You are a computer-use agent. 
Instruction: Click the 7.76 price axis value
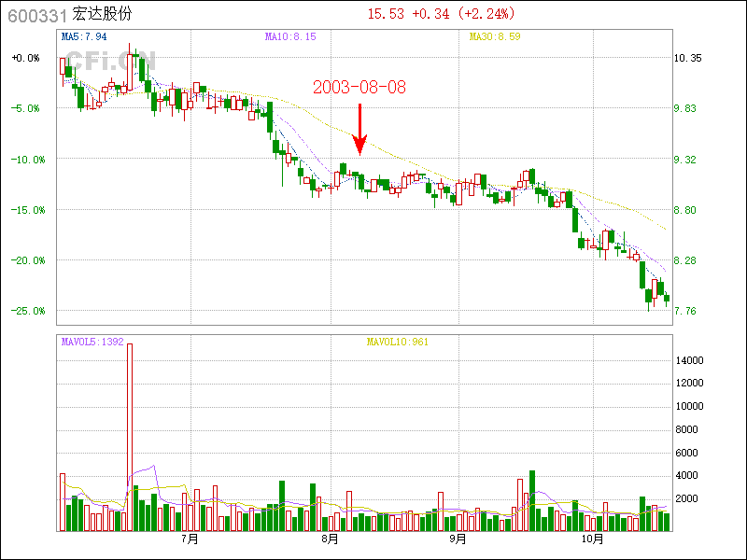tap(684, 311)
